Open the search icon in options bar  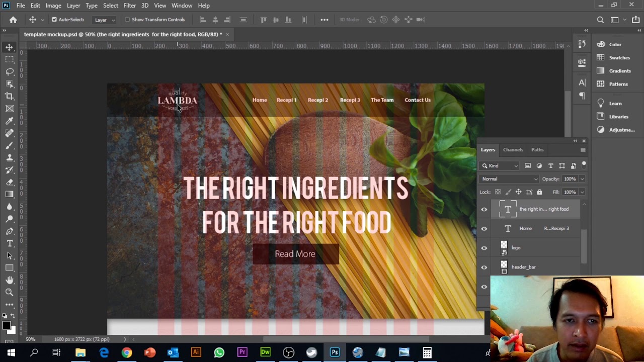[600, 20]
